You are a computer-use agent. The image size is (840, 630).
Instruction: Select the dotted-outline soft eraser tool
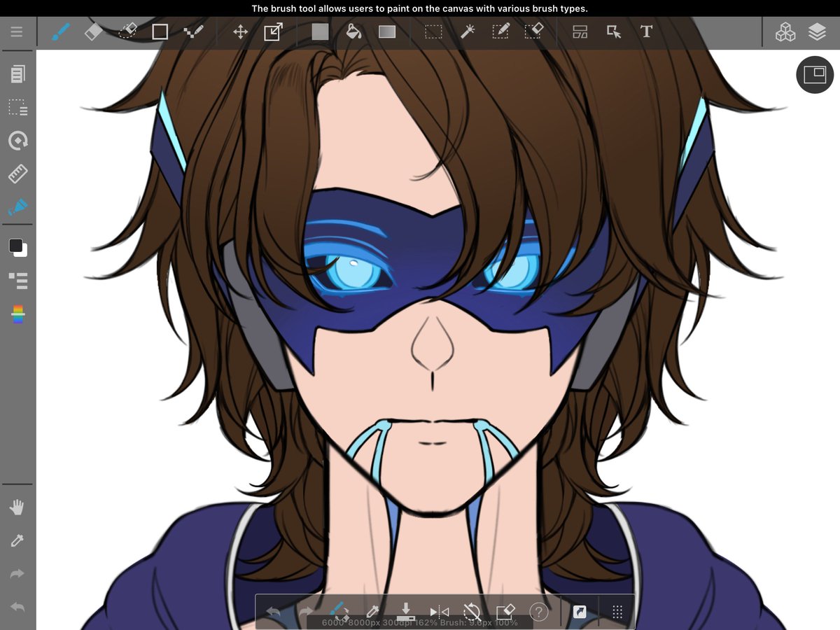click(127, 31)
